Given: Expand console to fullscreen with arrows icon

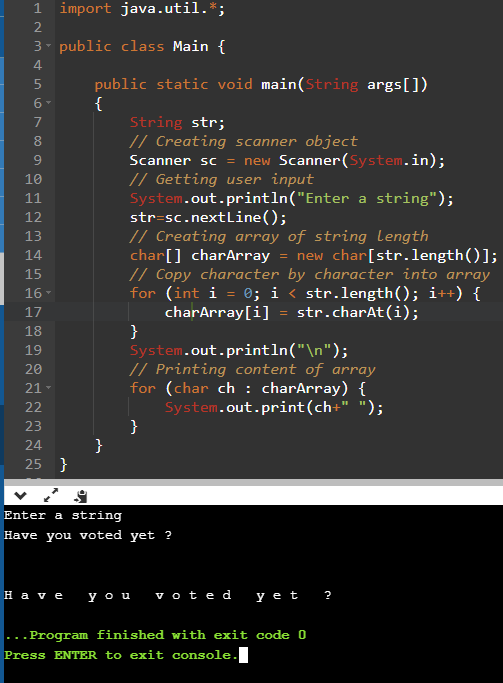Looking at the screenshot, I should tap(51, 495).
